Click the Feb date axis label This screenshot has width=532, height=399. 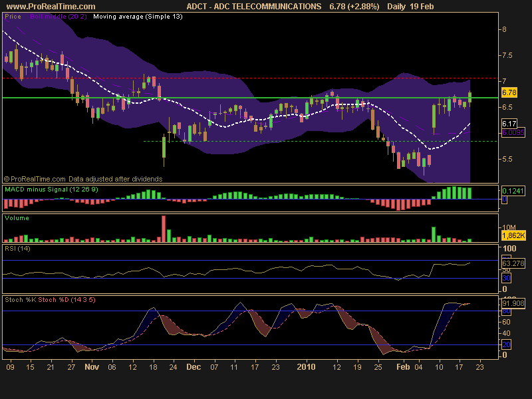click(x=403, y=367)
